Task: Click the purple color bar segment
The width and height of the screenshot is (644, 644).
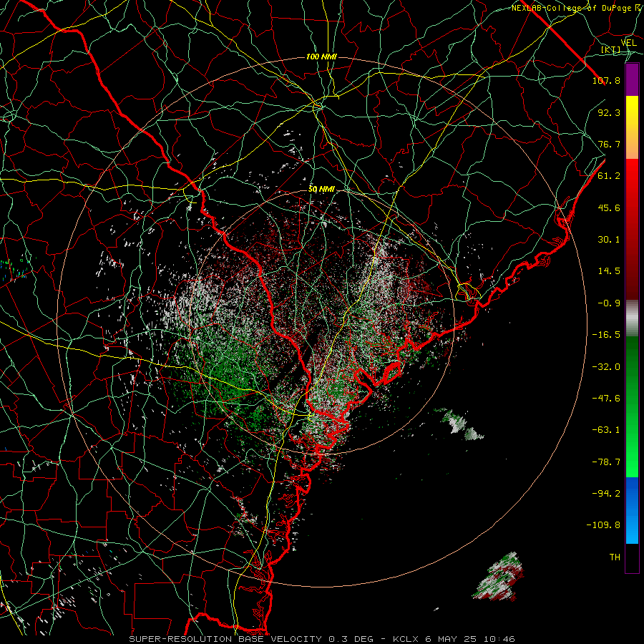Action: tap(632, 79)
